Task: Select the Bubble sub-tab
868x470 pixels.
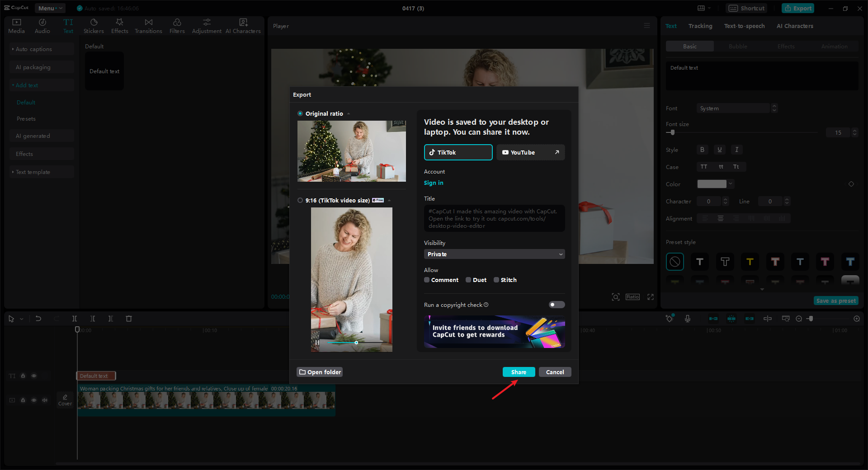Action: pyautogui.click(x=738, y=46)
